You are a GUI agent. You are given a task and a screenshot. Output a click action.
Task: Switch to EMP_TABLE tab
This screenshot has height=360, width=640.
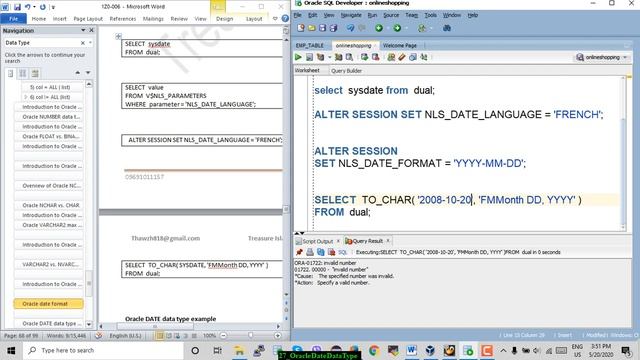310,45
